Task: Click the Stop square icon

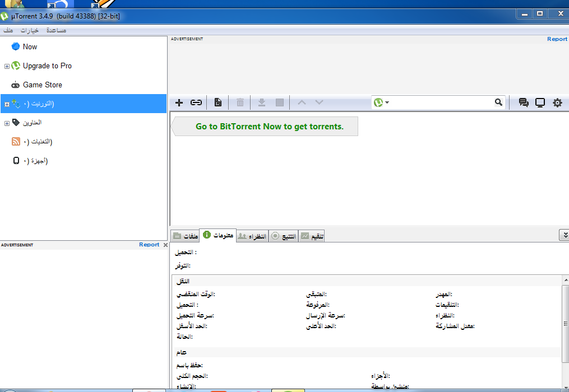Action: [279, 102]
